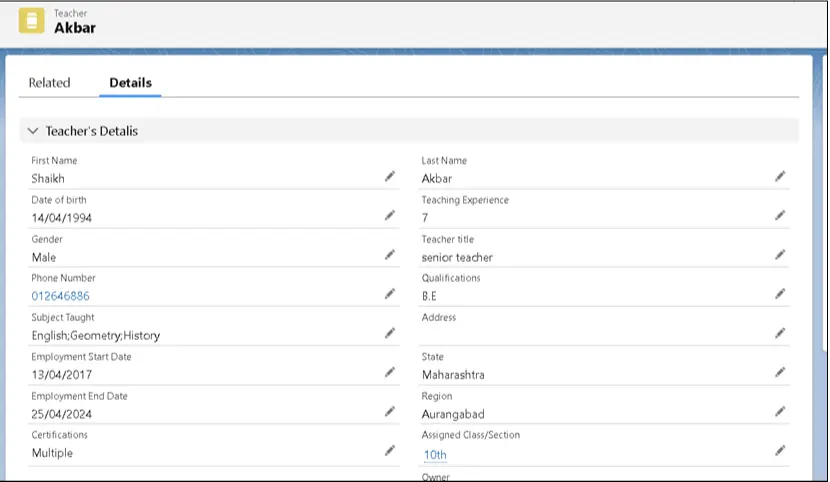The width and height of the screenshot is (830, 482).
Task: Click pencil icon for Subject Taught
Action: tap(390, 333)
